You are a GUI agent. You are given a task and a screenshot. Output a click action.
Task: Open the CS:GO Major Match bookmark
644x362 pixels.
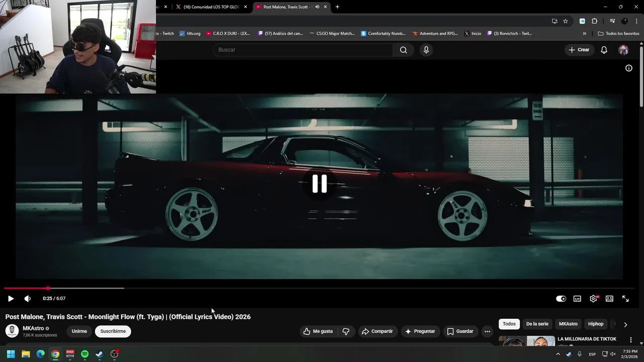point(332,34)
